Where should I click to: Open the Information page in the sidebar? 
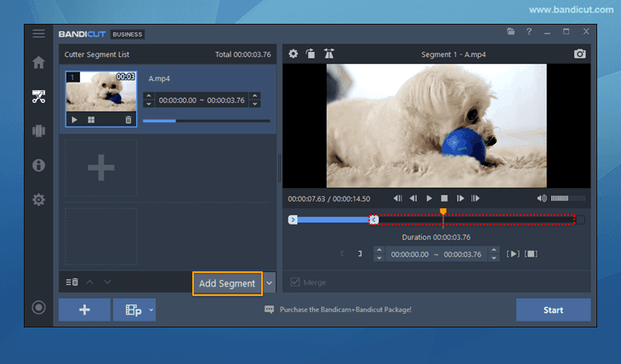[x=38, y=165]
